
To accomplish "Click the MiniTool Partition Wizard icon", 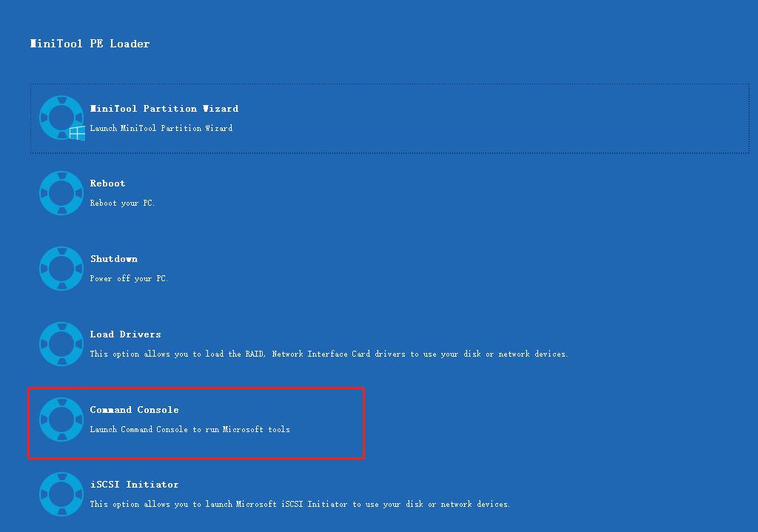I will point(62,118).
